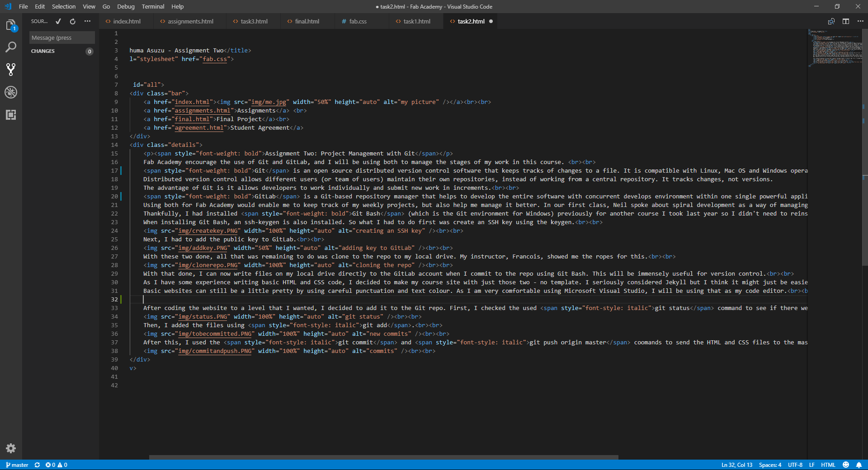Screen dimensions: 868x470
Task: Follow the img/commitandpush.PNG link in code
Action: (215, 351)
